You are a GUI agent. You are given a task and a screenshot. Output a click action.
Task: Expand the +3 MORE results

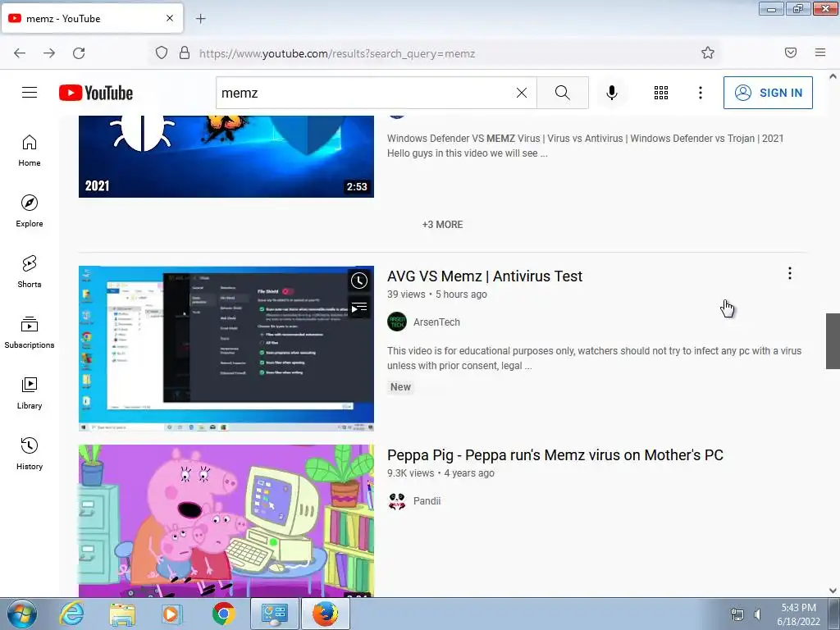[442, 225]
